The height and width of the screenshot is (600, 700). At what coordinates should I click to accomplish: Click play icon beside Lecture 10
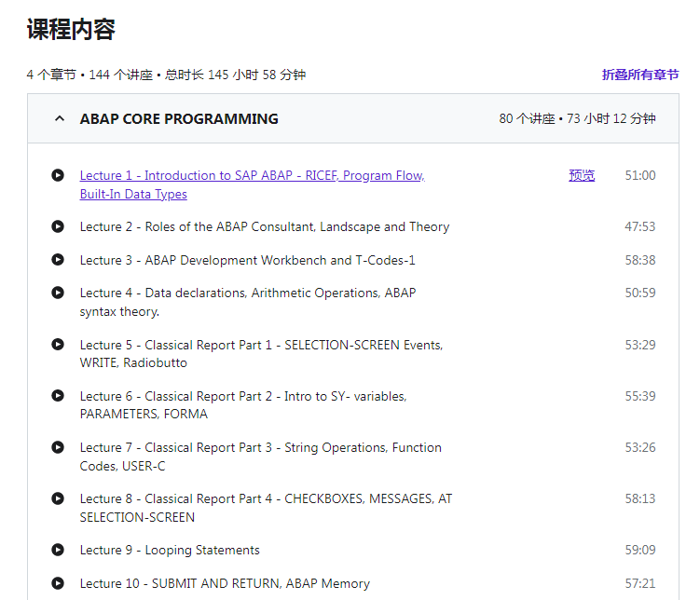(58, 582)
